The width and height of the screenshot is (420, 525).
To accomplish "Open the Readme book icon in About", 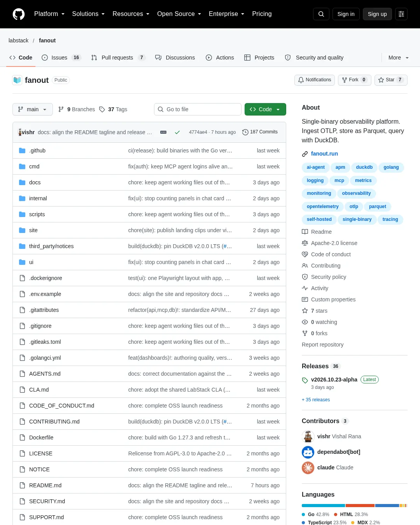I will pyautogui.click(x=305, y=232).
